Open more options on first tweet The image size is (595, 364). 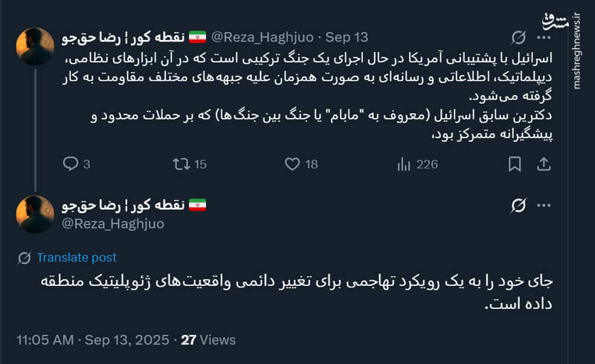coord(545,36)
